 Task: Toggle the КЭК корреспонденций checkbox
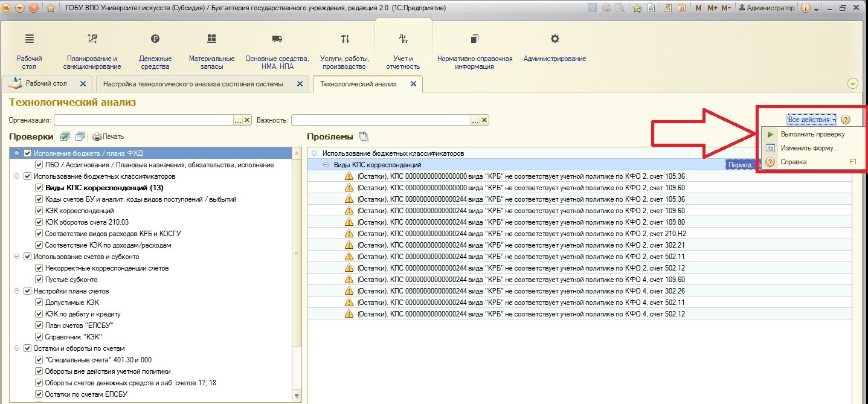[x=39, y=211]
